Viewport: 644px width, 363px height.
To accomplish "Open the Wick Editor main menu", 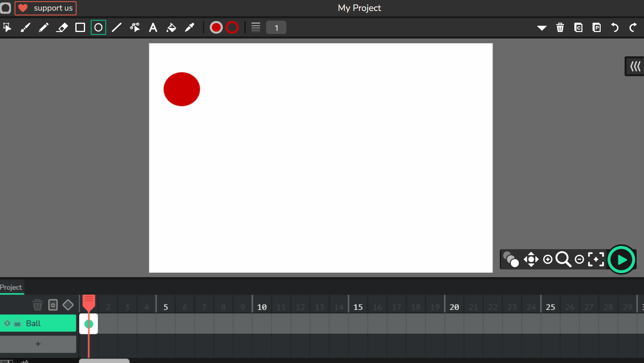I will point(6,8).
